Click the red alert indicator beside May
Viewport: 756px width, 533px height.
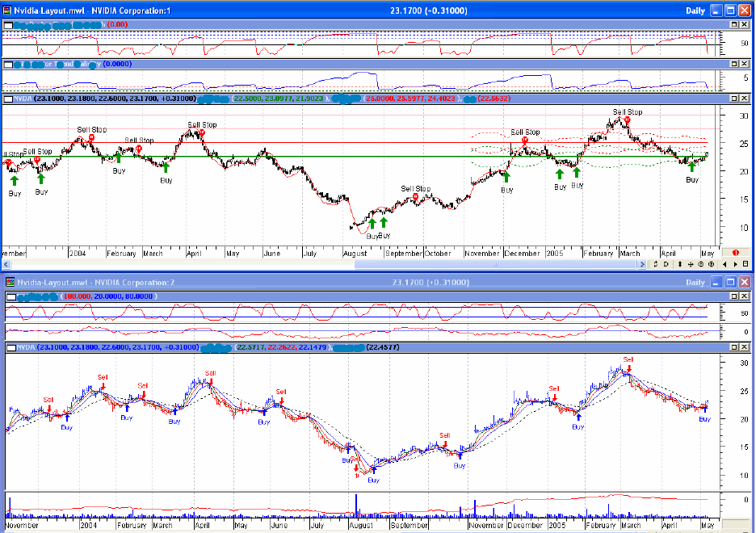(735, 254)
